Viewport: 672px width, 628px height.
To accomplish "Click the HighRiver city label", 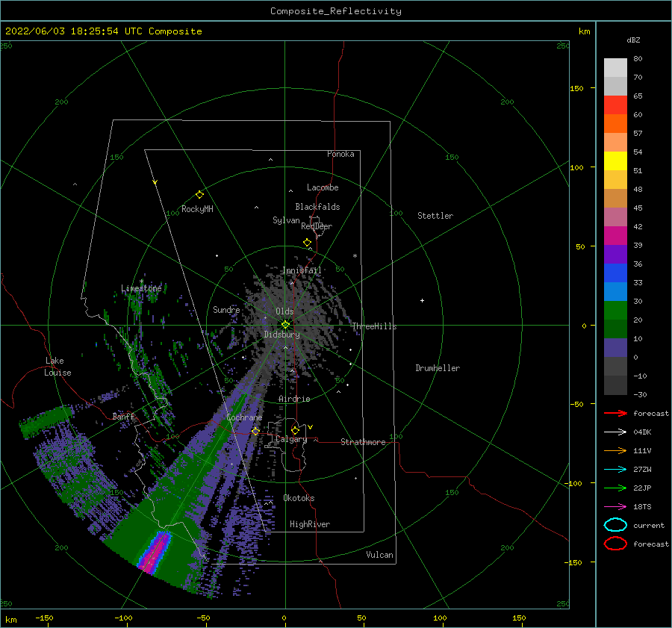I will pyautogui.click(x=310, y=524).
